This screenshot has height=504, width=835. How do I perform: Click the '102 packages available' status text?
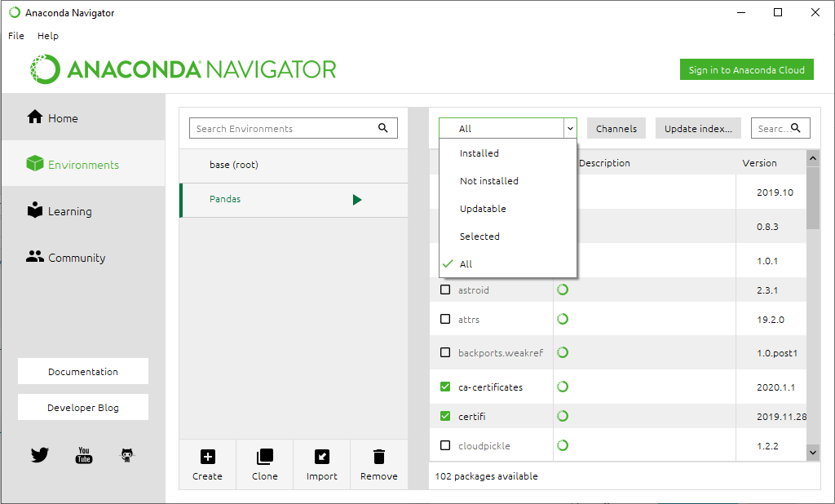point(486,475)
